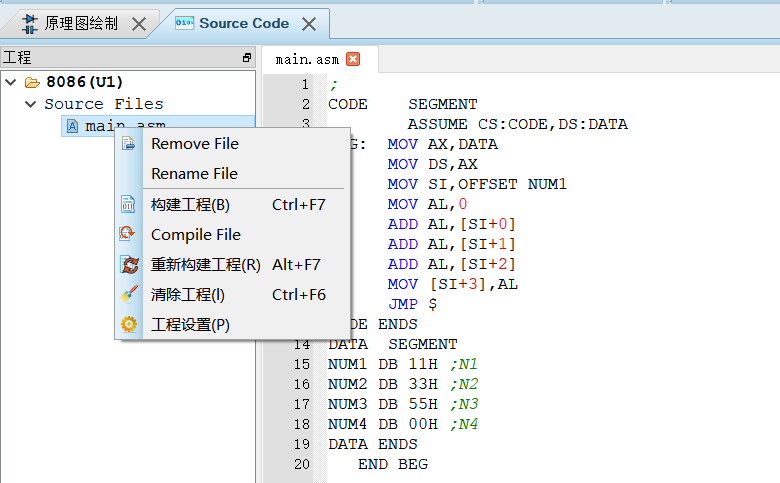Click line number 1 in gutter

coord(305,85)
